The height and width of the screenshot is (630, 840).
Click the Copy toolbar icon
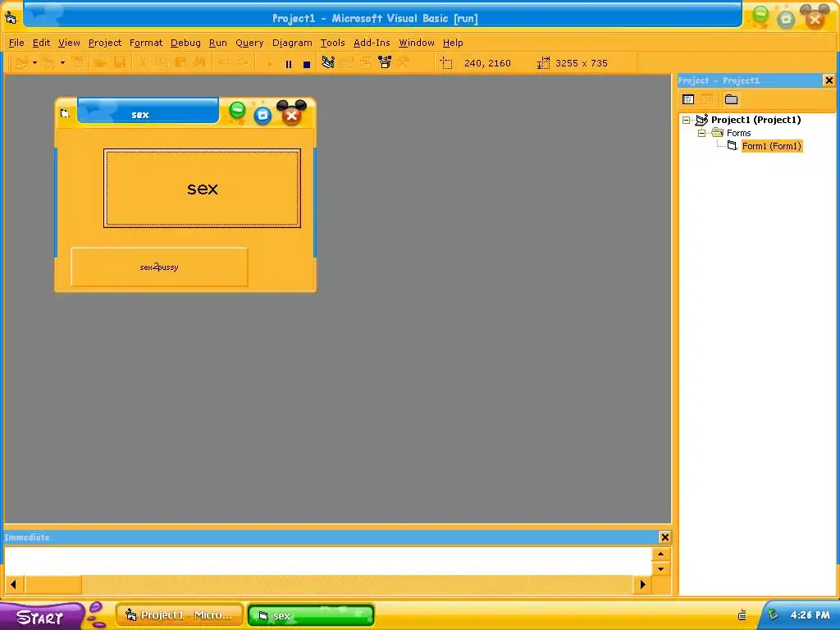(x=162, y=62)
